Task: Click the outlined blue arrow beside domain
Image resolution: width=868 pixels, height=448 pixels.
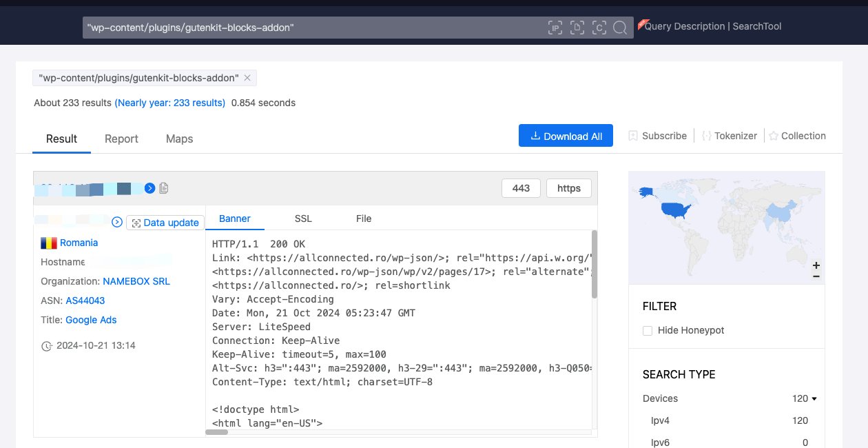Action: [x=117, y=222]
